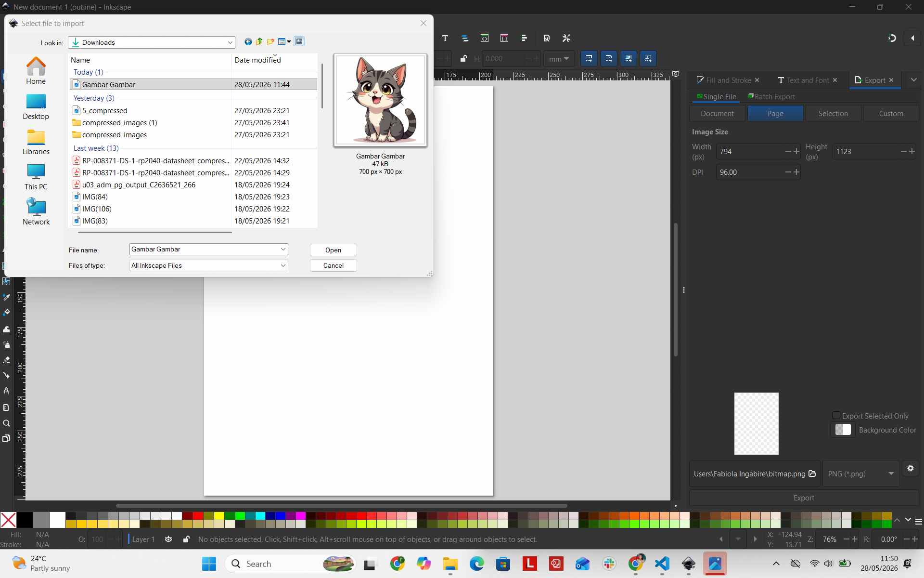The image size is (924, 578).
Task: Toggle Layer 1 visibility eye icon
Action: coord(168,539)
